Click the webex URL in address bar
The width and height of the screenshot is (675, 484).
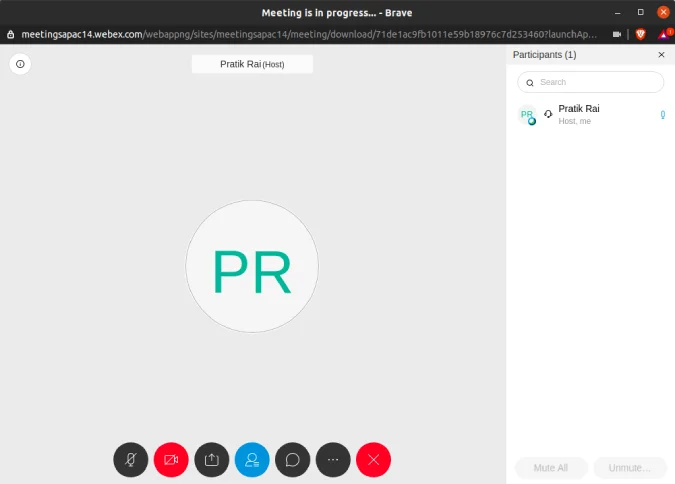point(309,34)
